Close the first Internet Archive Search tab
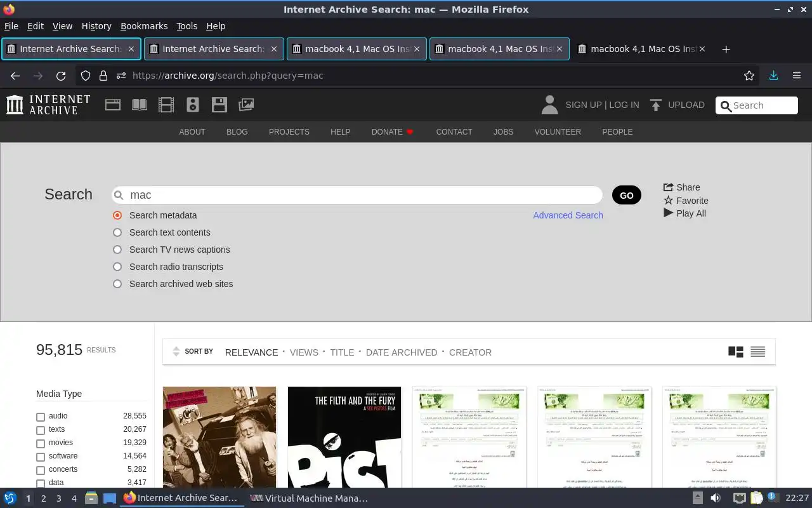 [131, 49]
